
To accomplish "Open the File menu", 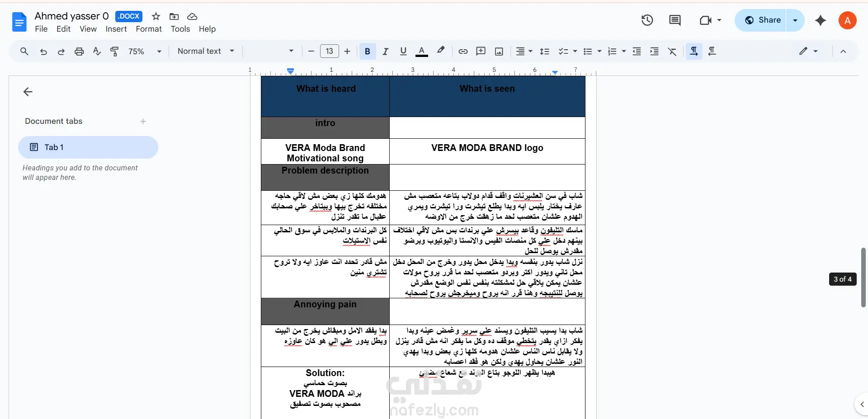I will [41, 29].
